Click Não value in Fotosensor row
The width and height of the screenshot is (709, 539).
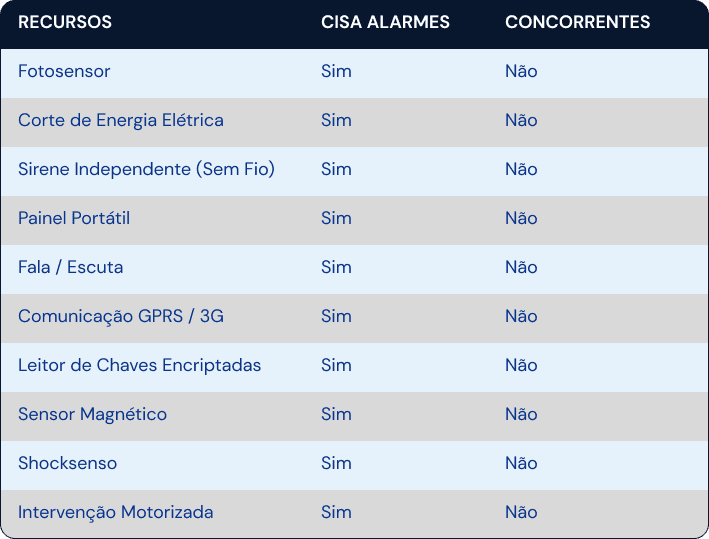521,71
